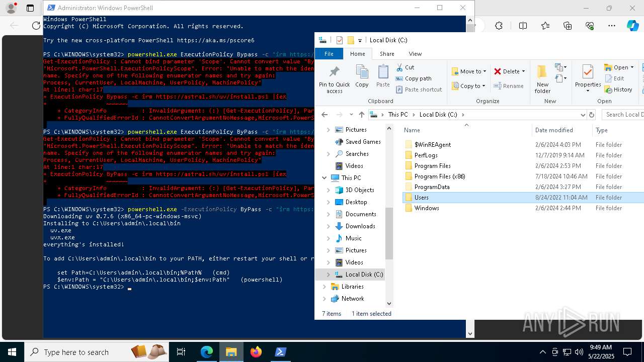The height and width of the screenshot is (362, 644).
Task: Create a New folder from ribbon
Action: pos(542,79)
